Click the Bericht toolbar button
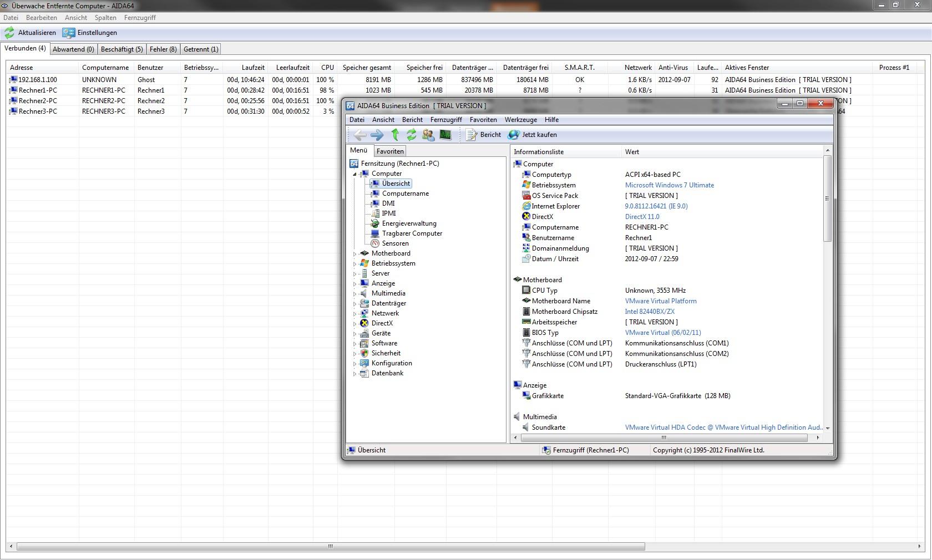Image resolution: width=932 pixels, height=560 pixels. point(483,135)
